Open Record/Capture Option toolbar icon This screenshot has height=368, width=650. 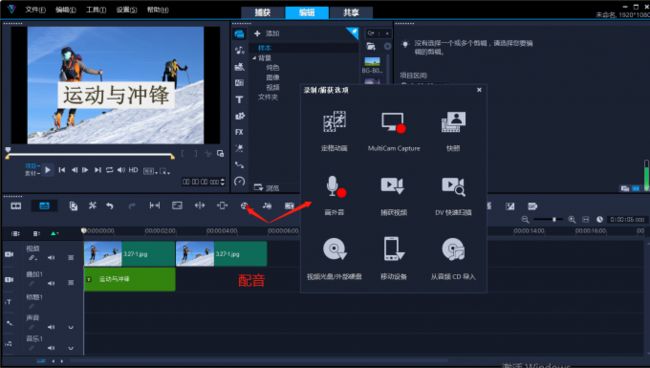244,206
